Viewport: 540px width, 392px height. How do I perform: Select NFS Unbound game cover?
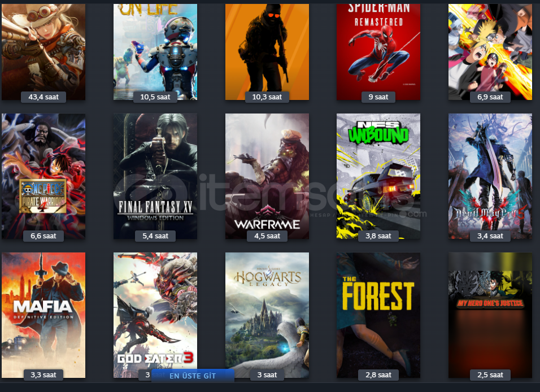pos(378,176)
